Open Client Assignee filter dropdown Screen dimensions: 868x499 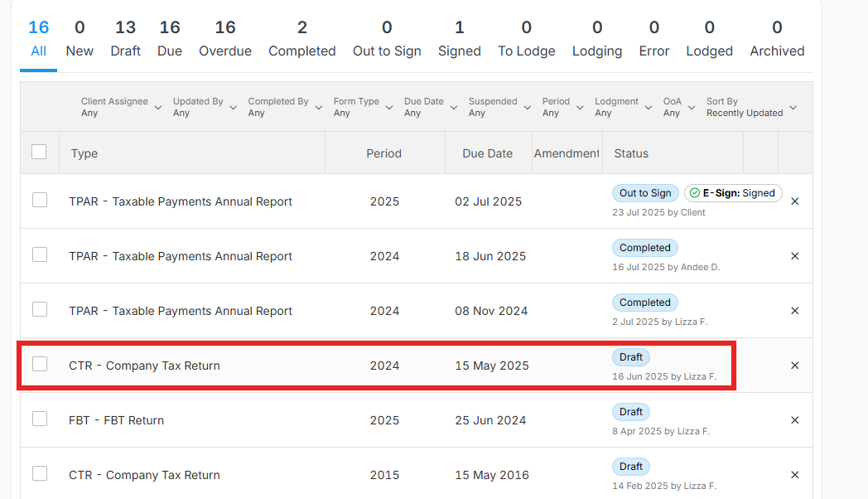(x=121, y=107)
